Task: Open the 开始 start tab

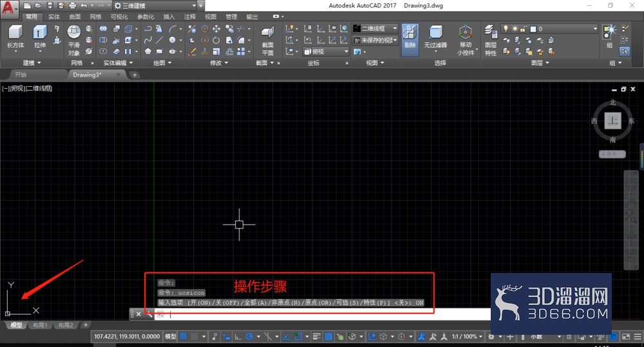Action: pyautogui.click(x=21, y=75)
